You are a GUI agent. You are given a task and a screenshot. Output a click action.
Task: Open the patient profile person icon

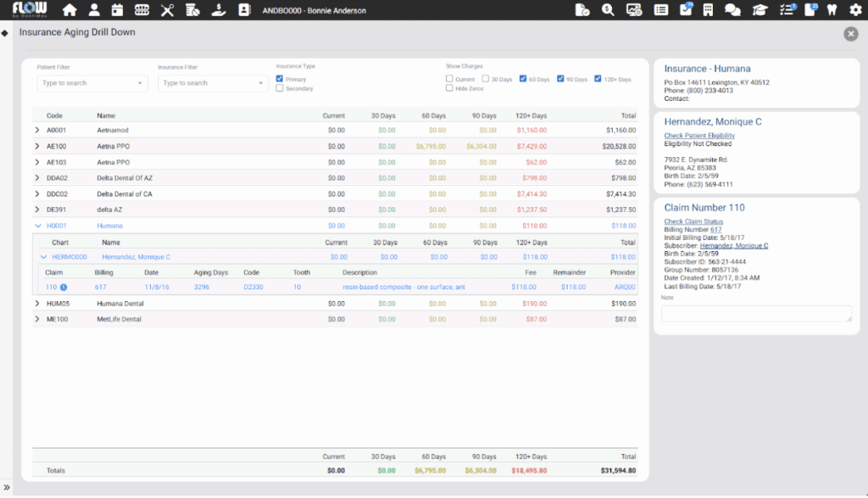[x=94, y=10]
